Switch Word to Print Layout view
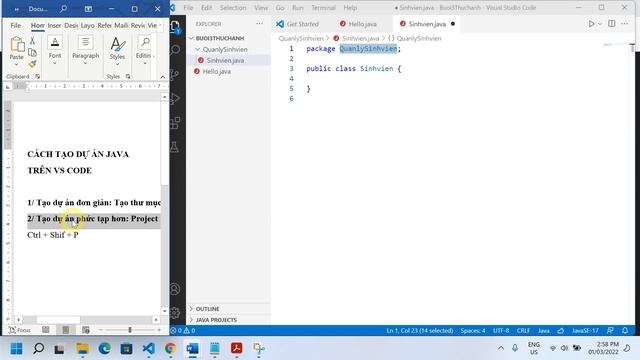640x360 pixels. (x=66, y=329)
